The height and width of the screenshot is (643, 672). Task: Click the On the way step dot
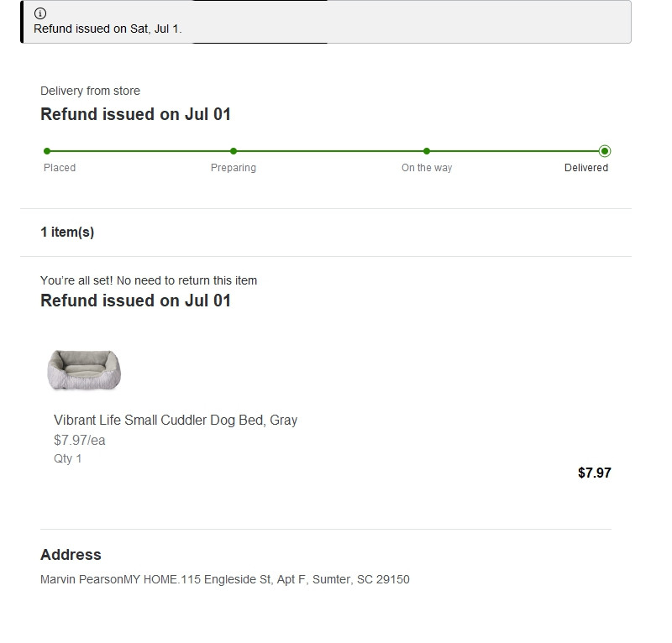427,151
